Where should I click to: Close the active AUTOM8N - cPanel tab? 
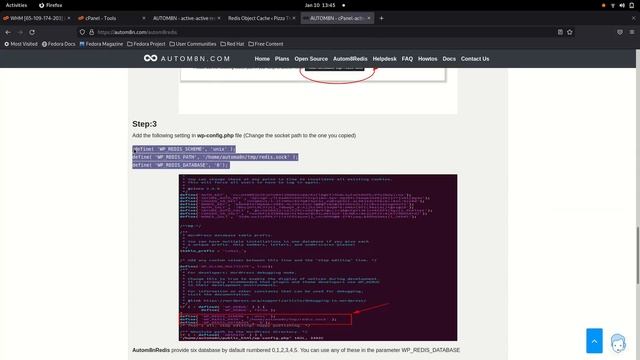[369, 18]
